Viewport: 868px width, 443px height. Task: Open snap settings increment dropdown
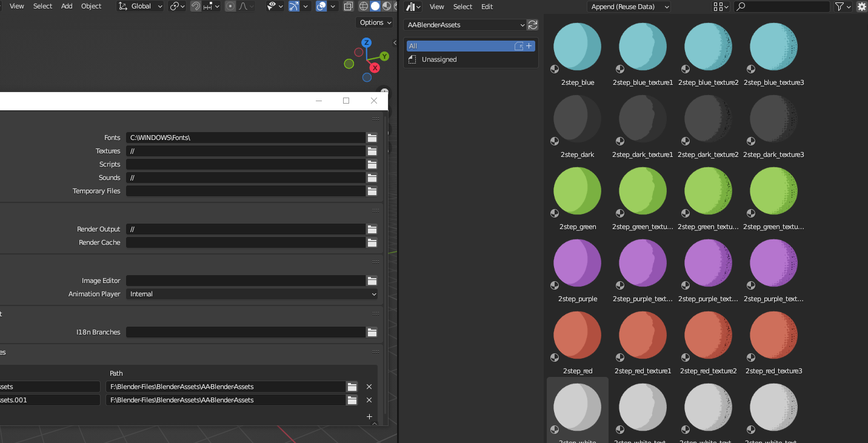coord(212,6)
